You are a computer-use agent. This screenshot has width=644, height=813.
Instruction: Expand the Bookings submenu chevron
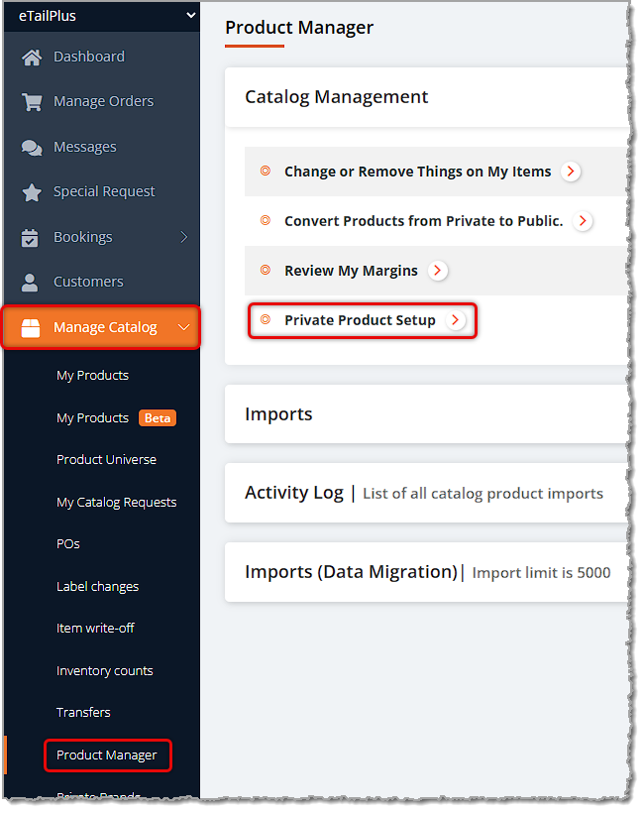pyautogui.click(x=184, y=238)
